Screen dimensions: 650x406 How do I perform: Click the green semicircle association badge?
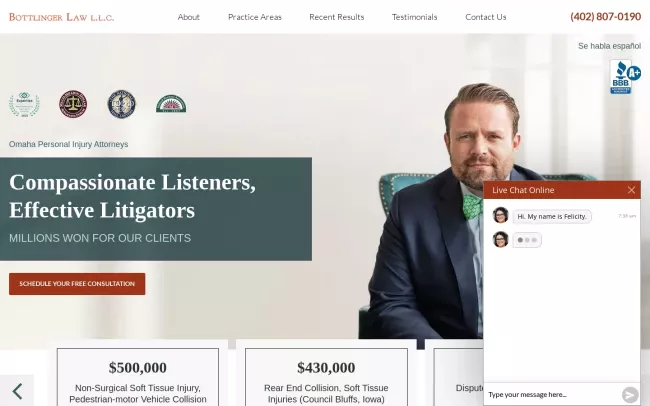[171, 104]
